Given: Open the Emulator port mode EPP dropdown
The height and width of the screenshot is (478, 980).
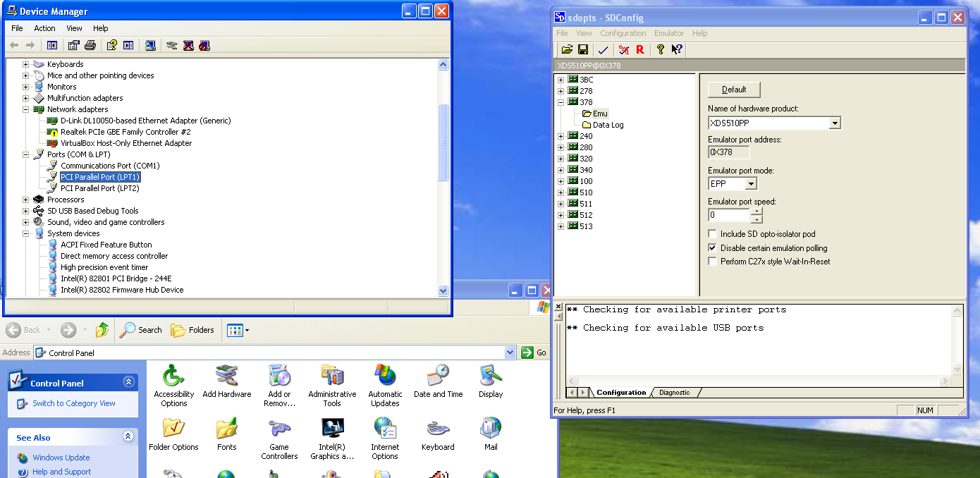Looking at the screenshot, I should (751, 184).
